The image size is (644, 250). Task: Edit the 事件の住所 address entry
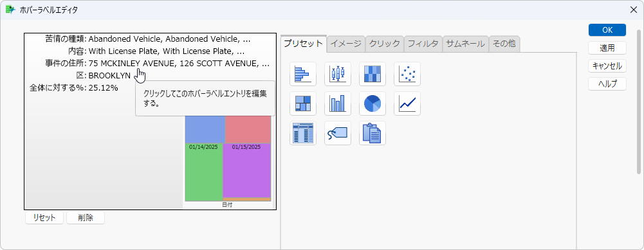point(158,64)
